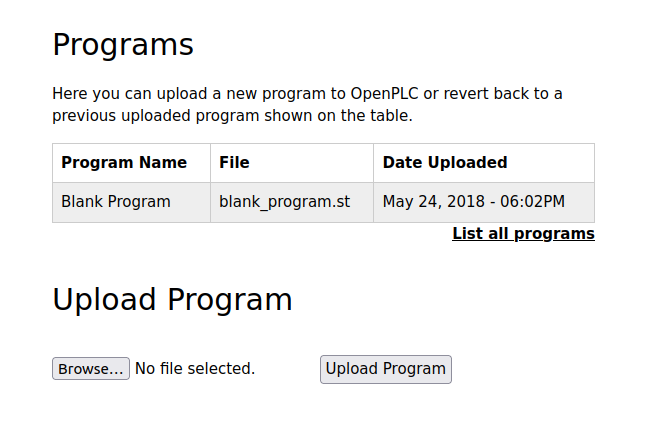Screen dimensions: 647x446
Task: Click the May 24, 2018 upload date
Action: coord(428,202)
